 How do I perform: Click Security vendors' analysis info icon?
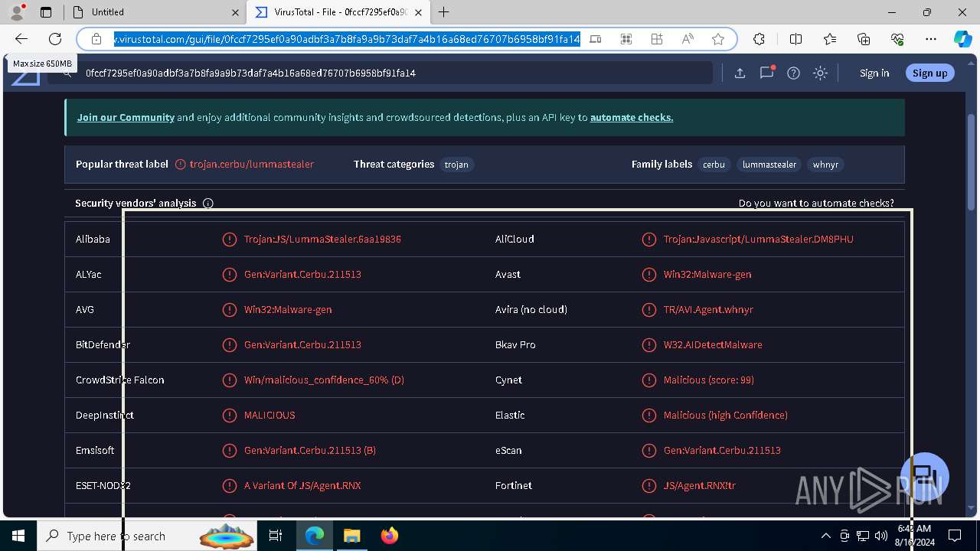[208, 204]
